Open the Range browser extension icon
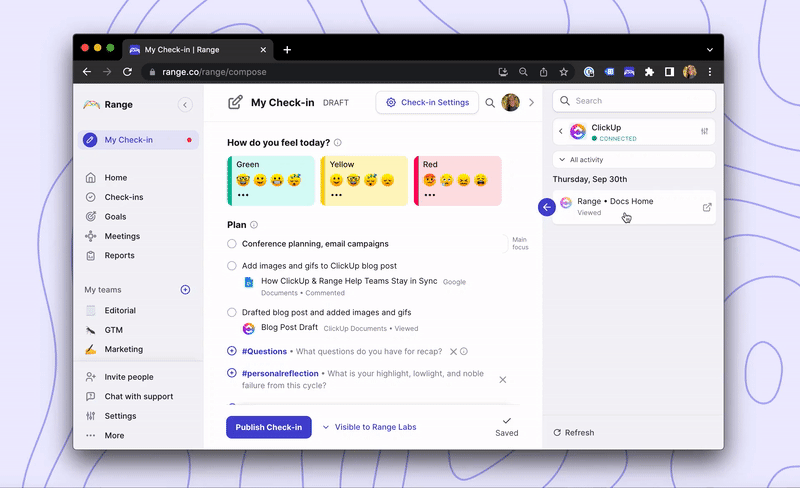Image resolution: width=800 pixels, height=488 pixels. pos(629,72)
